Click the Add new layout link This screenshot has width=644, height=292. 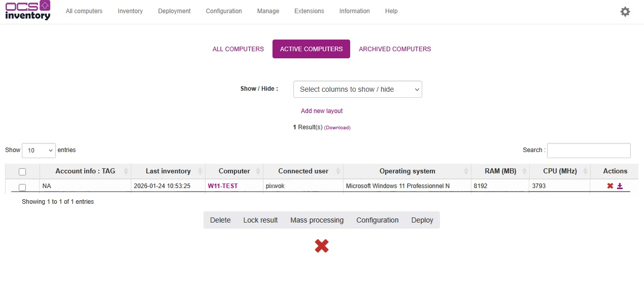322,111
